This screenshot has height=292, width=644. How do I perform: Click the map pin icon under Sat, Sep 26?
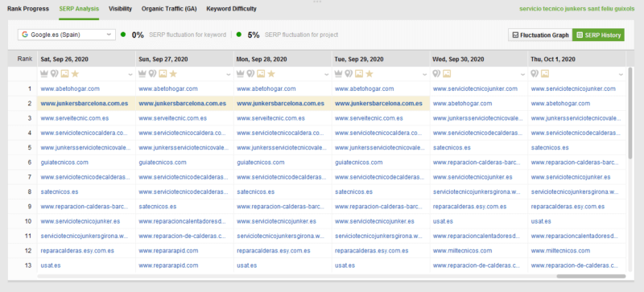tap(54, 74)
